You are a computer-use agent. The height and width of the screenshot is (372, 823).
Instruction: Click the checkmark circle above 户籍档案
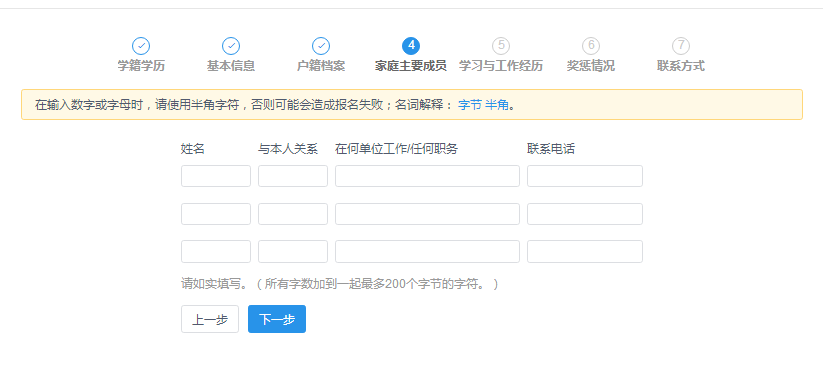tap(321, 46)
